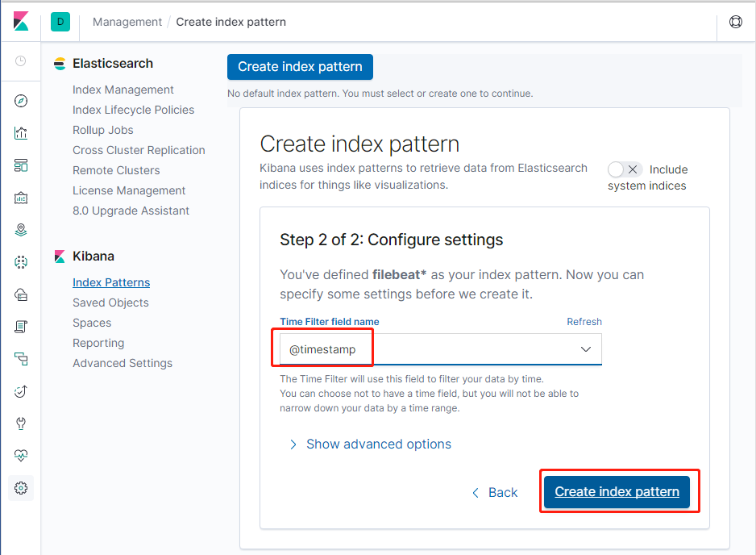This screenshot has height=555, width=756.
Task: Open Spaces settings
Action: [x=92, y=323]
